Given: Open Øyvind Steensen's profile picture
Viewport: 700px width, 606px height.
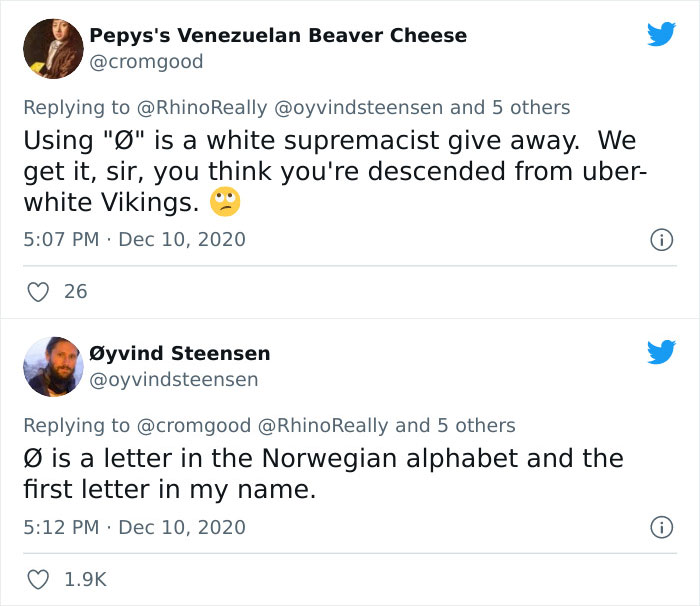Looking at the screenshot, I should [53, 366].
